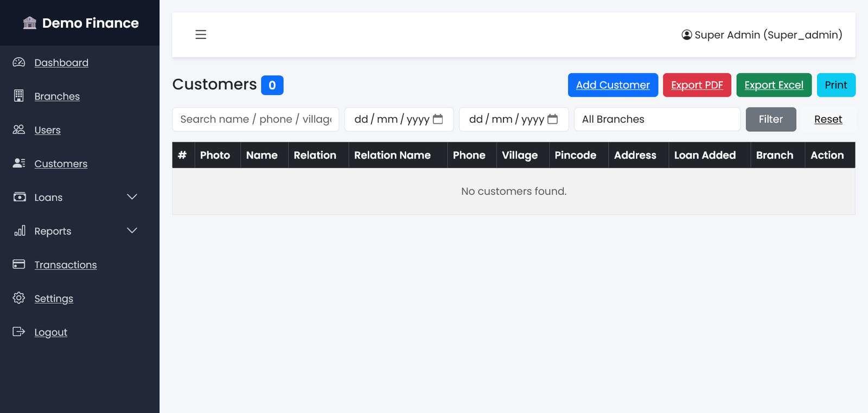Image resolution: width=868 pixels, height=413 pixels.
Task: Open the Loans menu item
Action: [48, 198]
